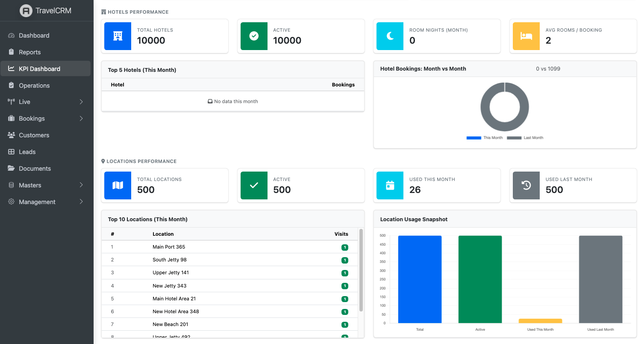Image resolution: width=644 pixels, height=344 pixels.
Task: Click New Hotel Area 348 row
Action: coord(230,311)
